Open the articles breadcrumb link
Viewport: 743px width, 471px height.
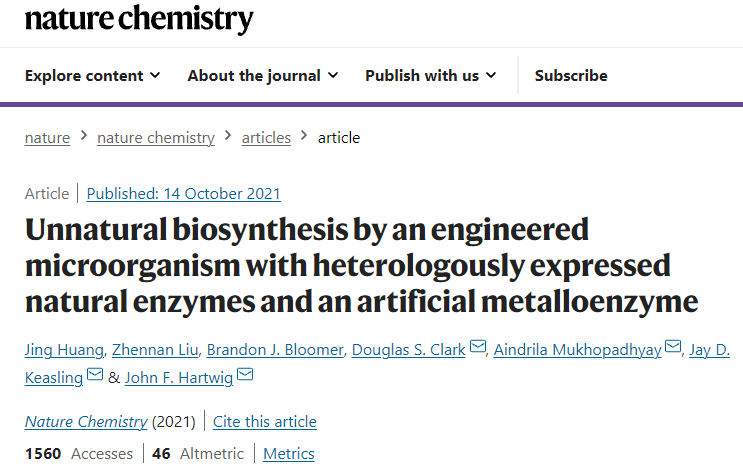(266, 138)
